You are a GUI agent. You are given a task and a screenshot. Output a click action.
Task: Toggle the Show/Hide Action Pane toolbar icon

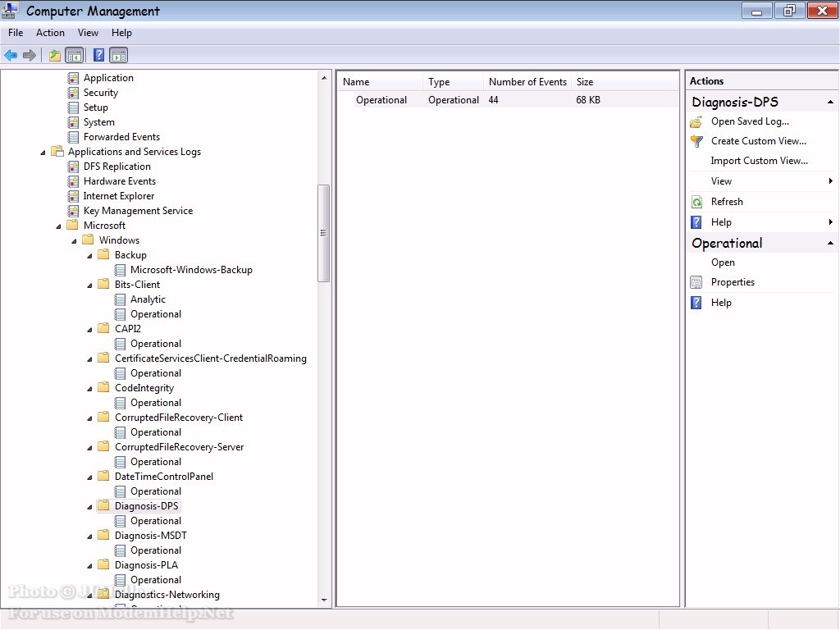[x=118, y=55]
